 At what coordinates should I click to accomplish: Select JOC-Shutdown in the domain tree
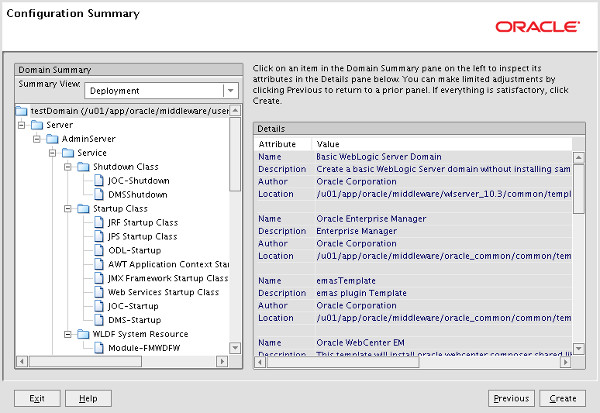point(139,181)
